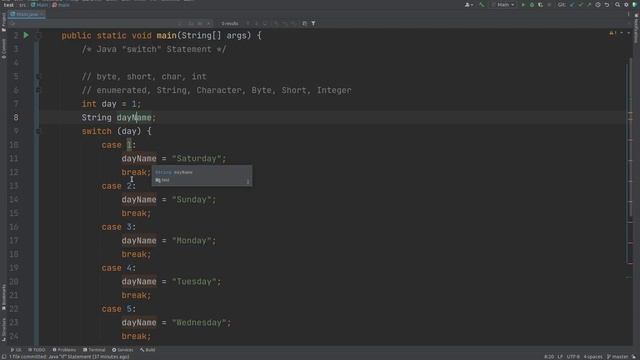The image size is (640, 360).
Task: Click the Build project hammer icon
Action: point(482,5)
